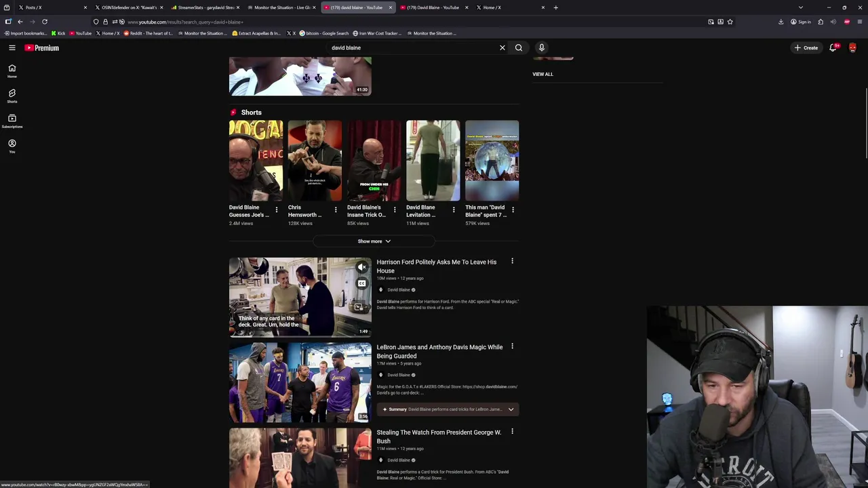Reload the page in the browser

(x=45, y=22)
